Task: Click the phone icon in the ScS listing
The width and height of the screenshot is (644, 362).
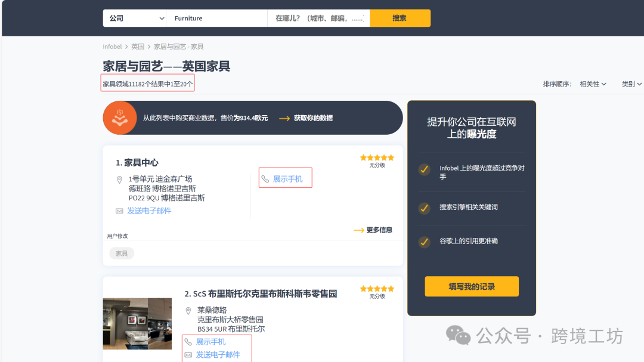Action: click(x=190, y=341)
